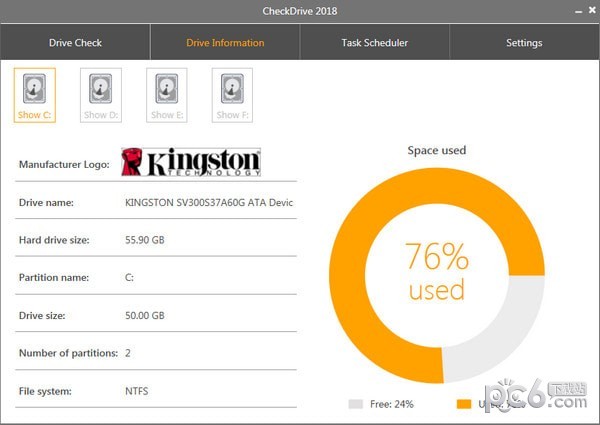Click the 76% used text in chart center
Screen dimensions: 600x425
point(437,271)
